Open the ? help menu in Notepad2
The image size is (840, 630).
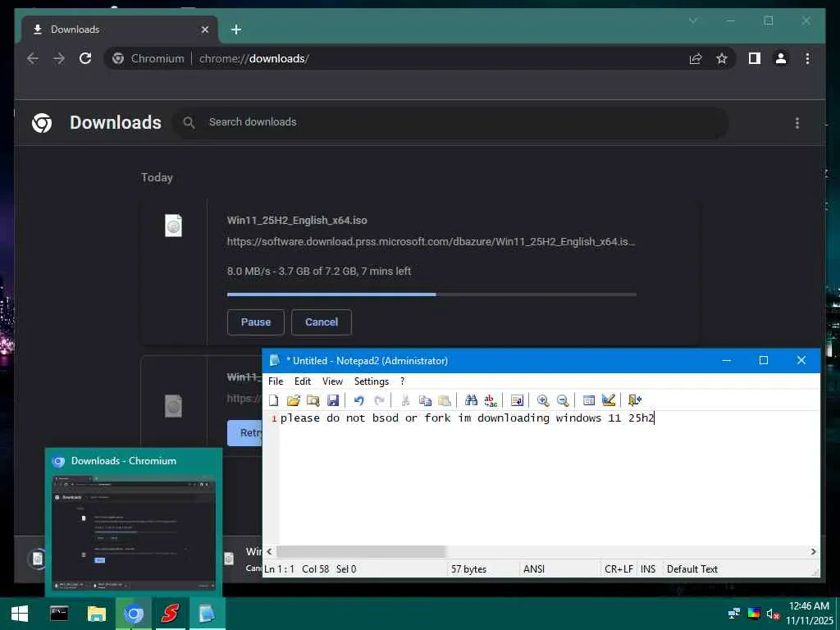click(402, 381)
